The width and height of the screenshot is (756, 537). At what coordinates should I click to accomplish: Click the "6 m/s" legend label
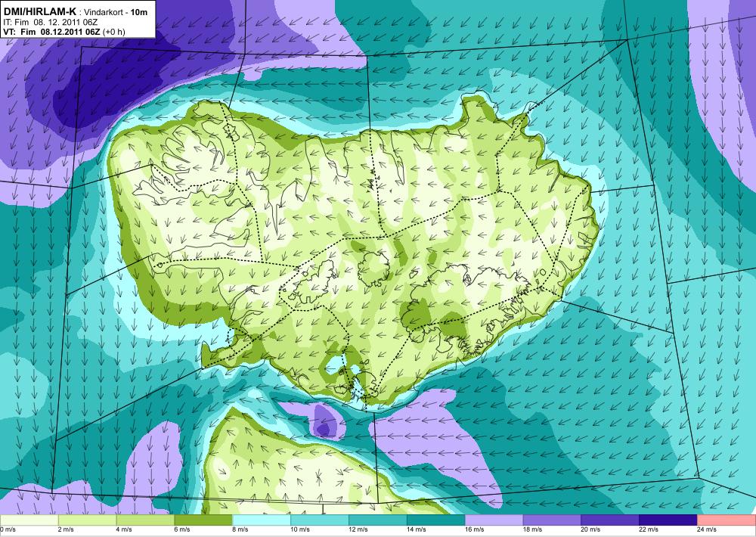coord(182,529)
